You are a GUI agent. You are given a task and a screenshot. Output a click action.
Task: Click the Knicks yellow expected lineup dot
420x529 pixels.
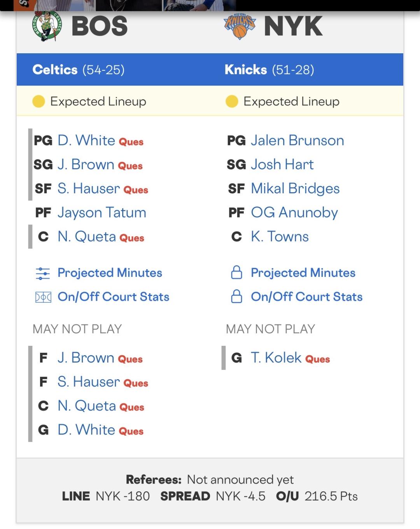[x=232, y=102]
